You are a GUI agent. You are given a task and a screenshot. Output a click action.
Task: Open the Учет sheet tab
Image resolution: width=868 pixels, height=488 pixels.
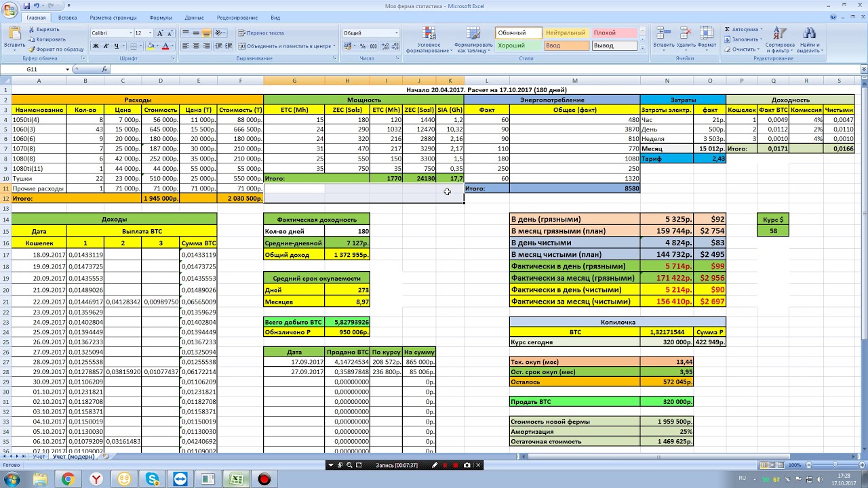[39, 456]
